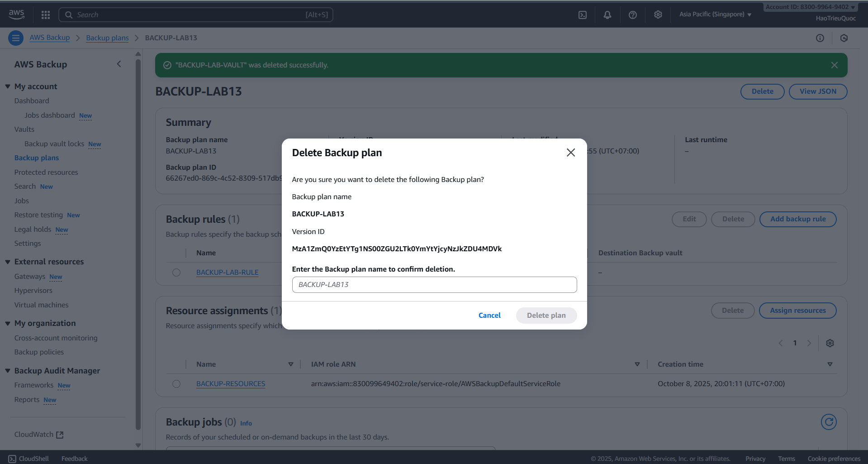Screen dimensions: 868x464
Task: Open the notifications bell
Action: (x=607, y=14)
